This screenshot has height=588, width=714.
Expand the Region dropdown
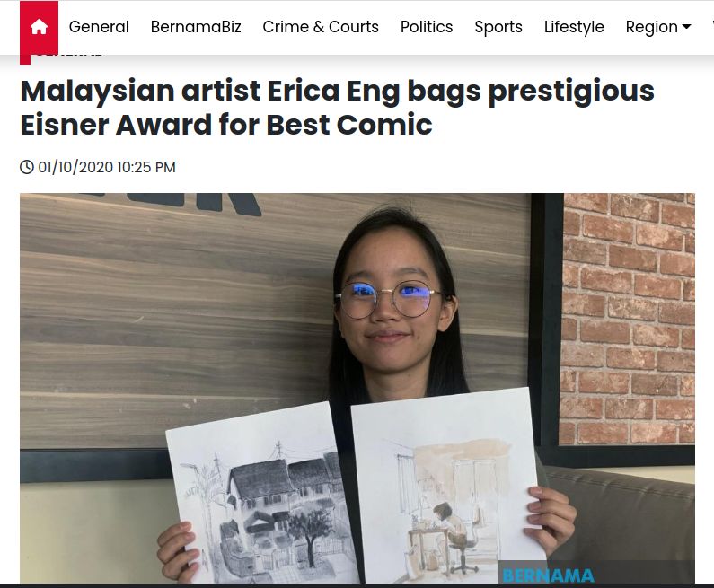tap(658, 27)
